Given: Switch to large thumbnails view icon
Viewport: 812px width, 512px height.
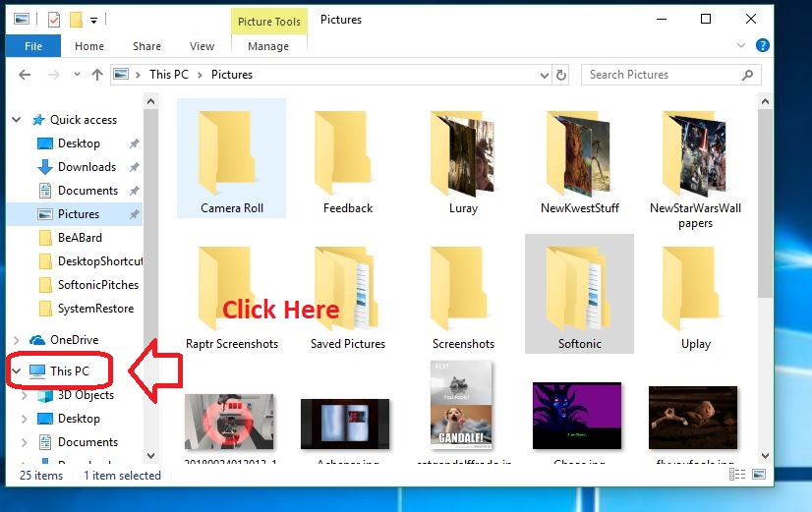Looking at the screenshot, I should point(761,476).
